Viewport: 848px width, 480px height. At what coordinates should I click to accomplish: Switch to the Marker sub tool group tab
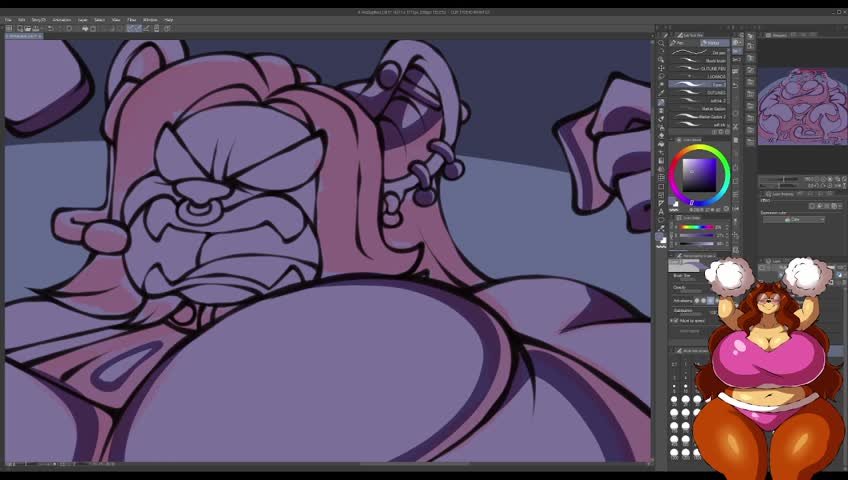coord(714,43)
